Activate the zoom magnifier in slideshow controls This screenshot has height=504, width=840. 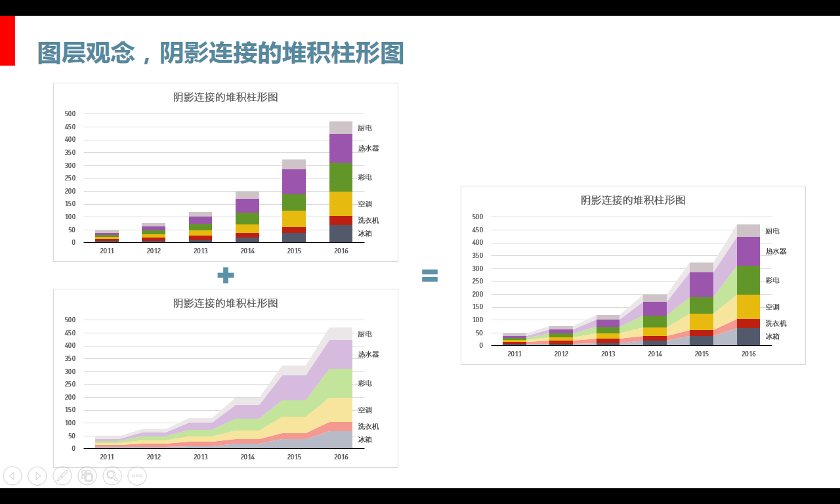tap(112, 476)
